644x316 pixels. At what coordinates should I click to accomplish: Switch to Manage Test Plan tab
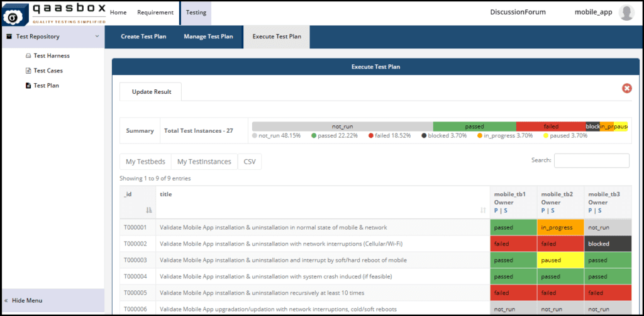point(208,37)
